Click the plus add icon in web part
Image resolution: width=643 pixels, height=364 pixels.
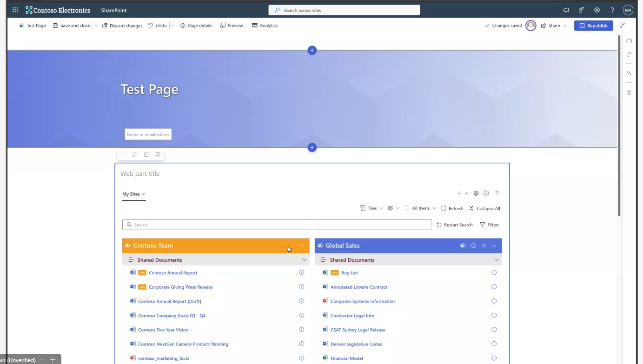coord(459,193)
